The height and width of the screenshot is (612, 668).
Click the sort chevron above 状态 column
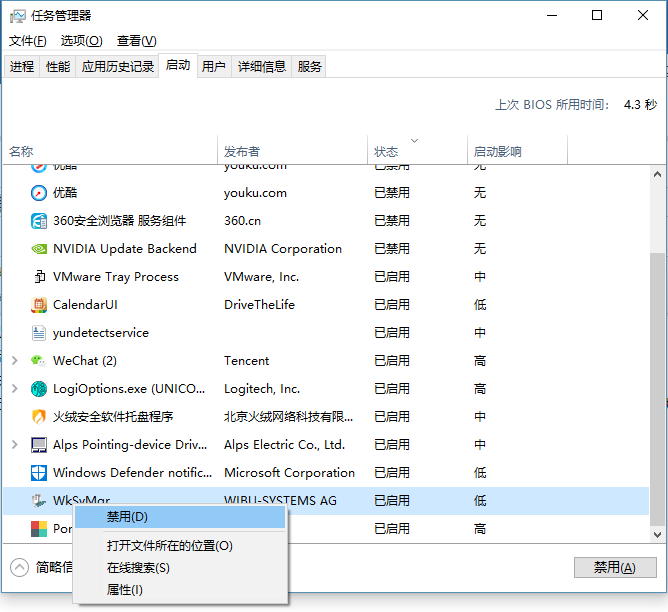tap(414, 141)
